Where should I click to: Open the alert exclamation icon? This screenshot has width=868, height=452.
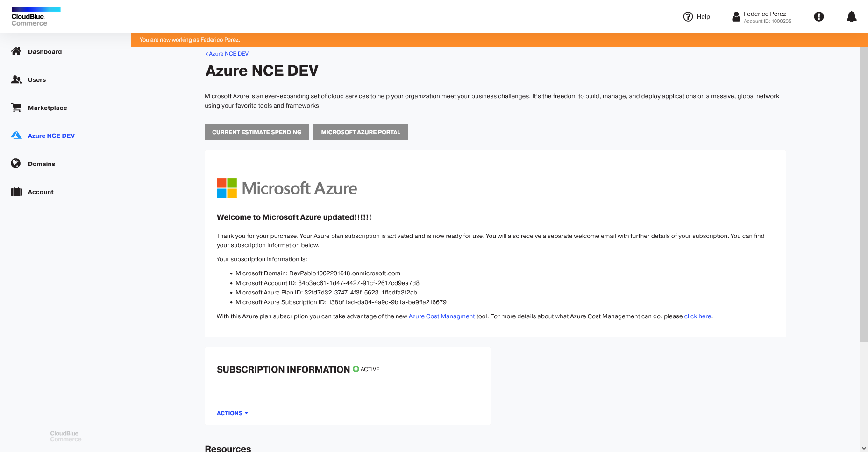[819, 17]
